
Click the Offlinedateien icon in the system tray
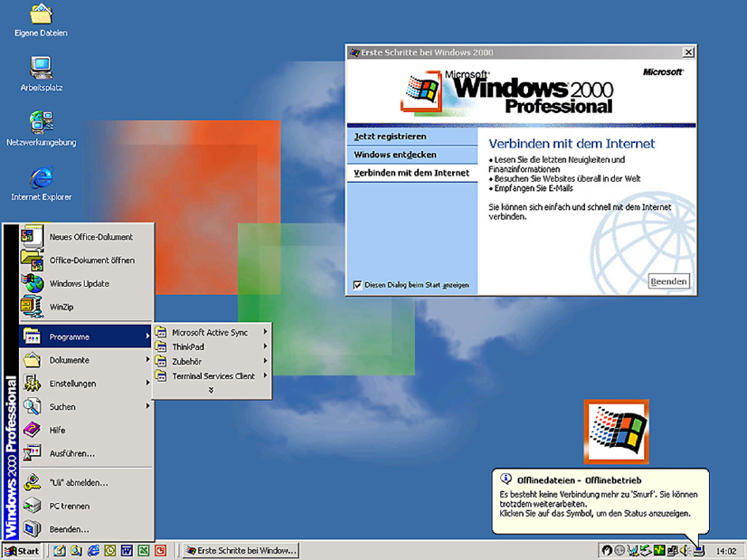699,551
